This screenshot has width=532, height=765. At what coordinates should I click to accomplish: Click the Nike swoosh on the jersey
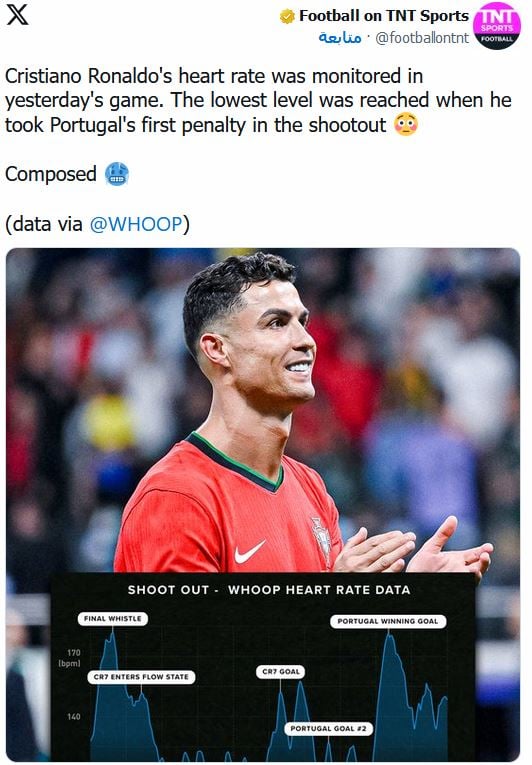click(249, 552)
